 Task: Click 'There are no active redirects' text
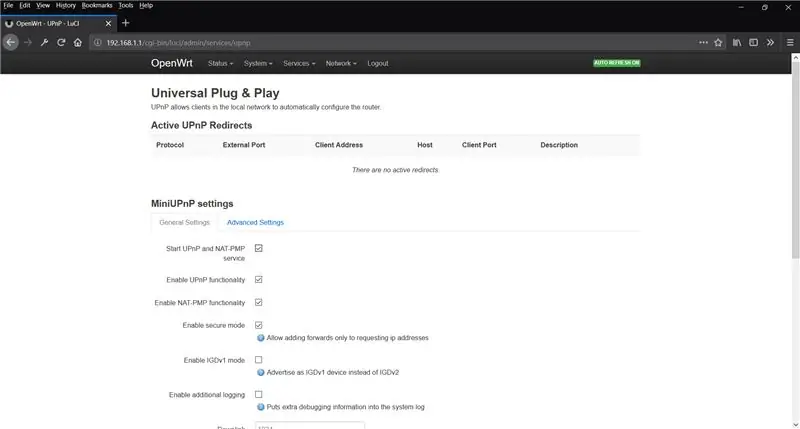click(395, 170)
